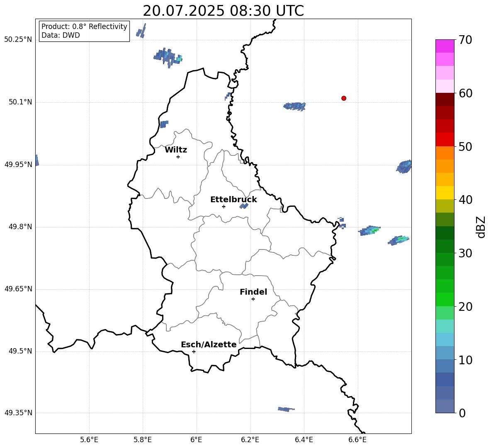Click the 6.2°E longitude label

click(x=250, y=440)
